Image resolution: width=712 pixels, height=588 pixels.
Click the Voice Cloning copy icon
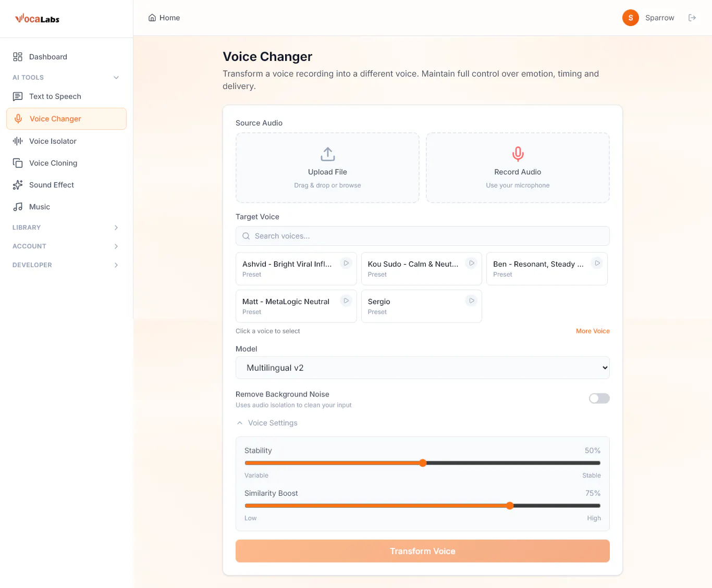[x=18, y=163]
